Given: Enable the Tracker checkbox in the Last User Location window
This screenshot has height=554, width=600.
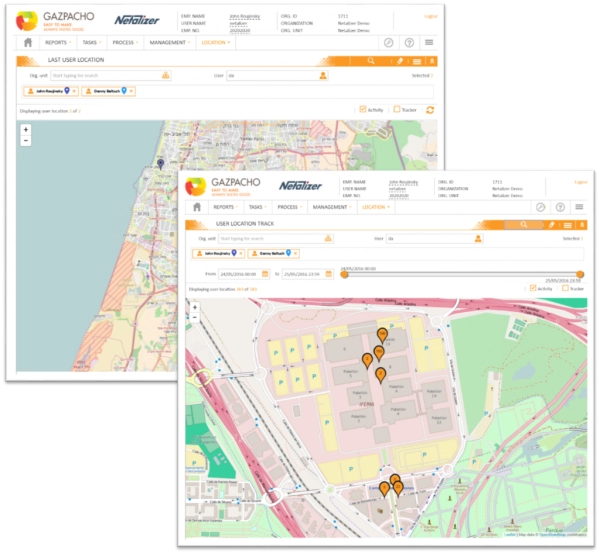Looking at the screenshot, I should pos(397,110).
